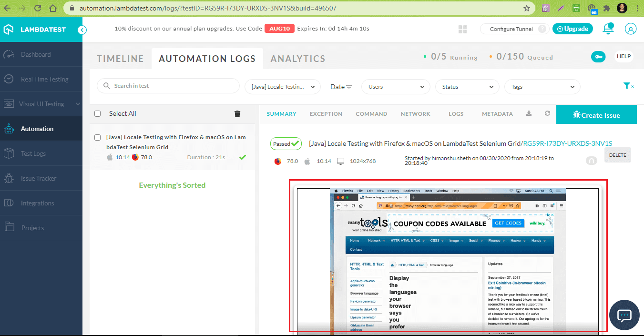
Task: Expand the Status dropdown
Action: [x=467, y=87]
